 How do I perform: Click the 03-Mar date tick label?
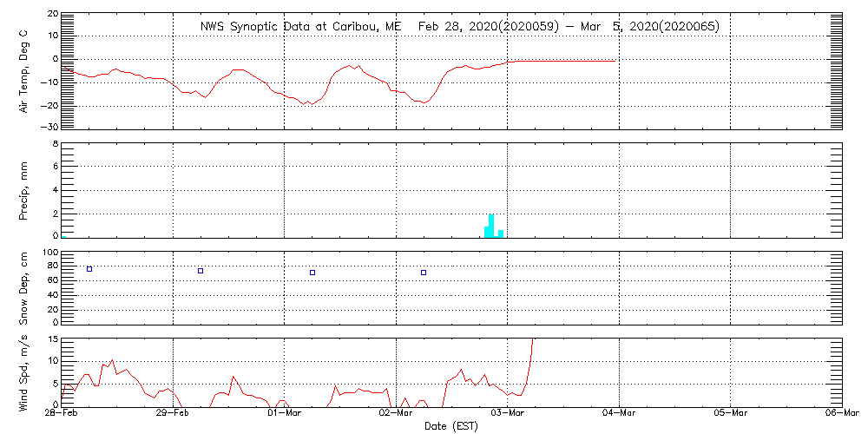[x=508, y=414]
